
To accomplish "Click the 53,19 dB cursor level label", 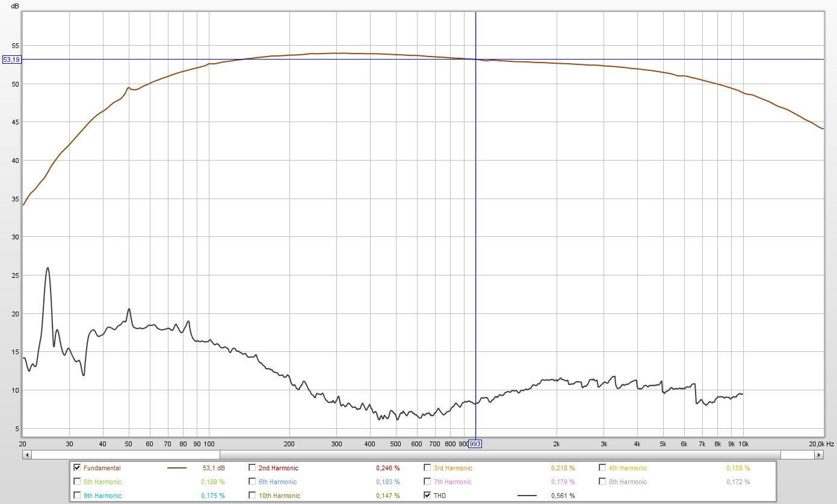I will tap(11, 60).
